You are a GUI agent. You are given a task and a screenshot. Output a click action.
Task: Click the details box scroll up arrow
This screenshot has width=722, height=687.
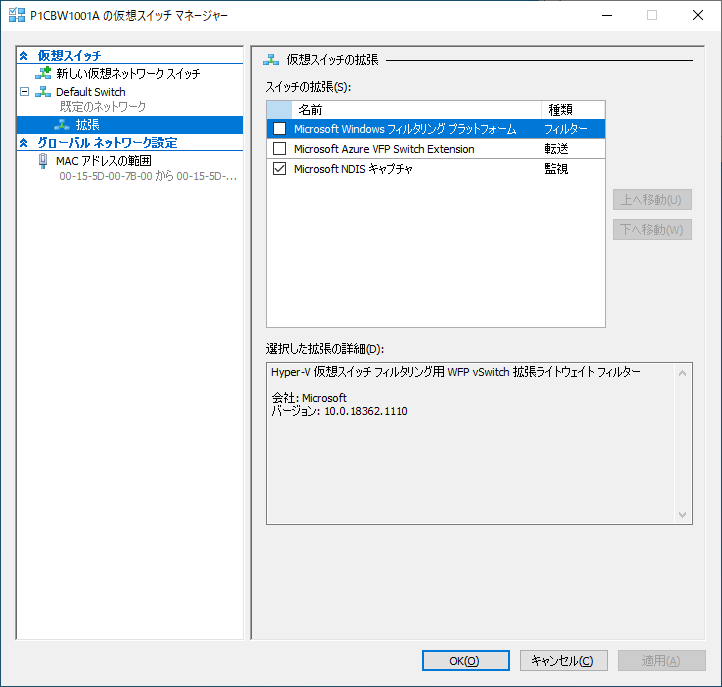[x=682, y=373]
